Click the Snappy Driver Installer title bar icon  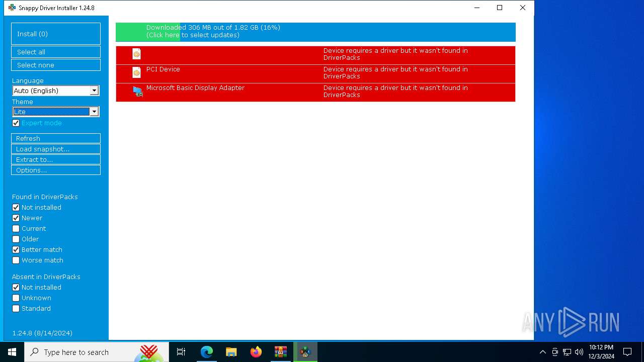(12, 8)
